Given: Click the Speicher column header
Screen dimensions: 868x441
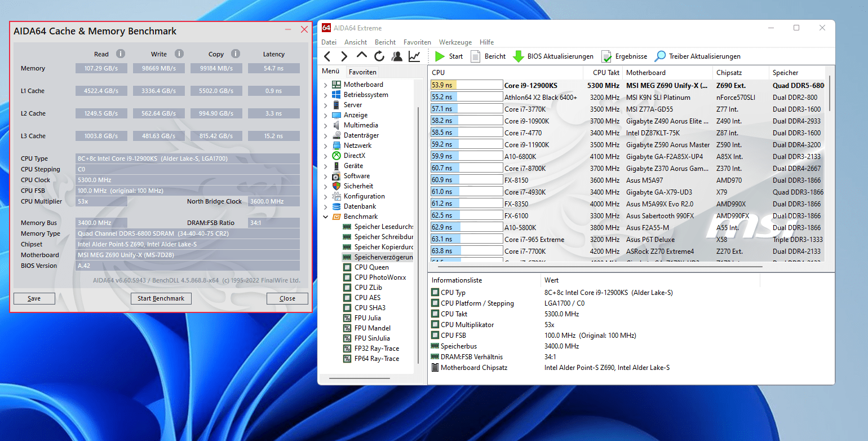Looking at the screenshot, I should (797, 73).
